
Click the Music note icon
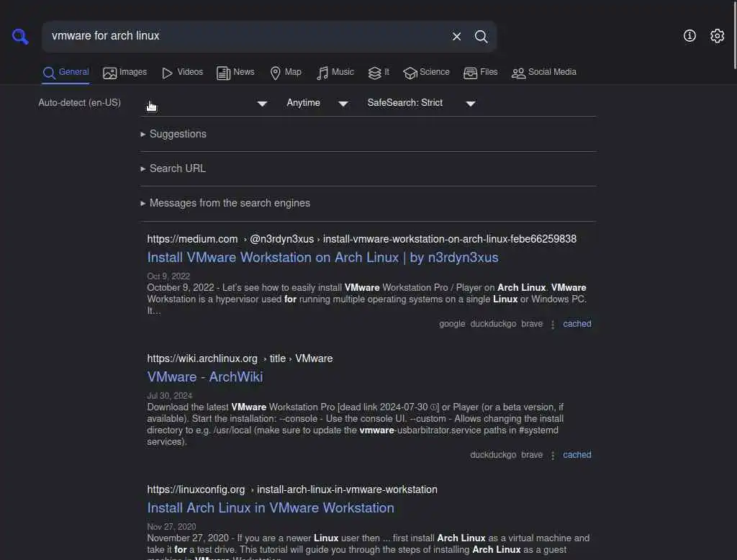tap(322, 73)
